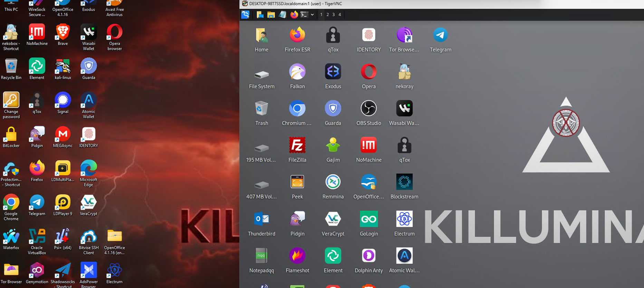Open Brave on the Windows desktop
The image size is (644, 288).
pos(63,35)
